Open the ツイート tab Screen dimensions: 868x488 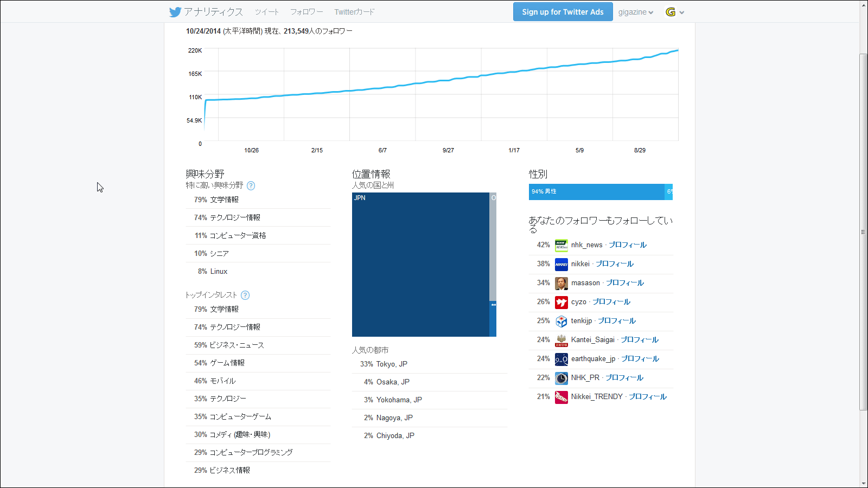tap(266, 12)
